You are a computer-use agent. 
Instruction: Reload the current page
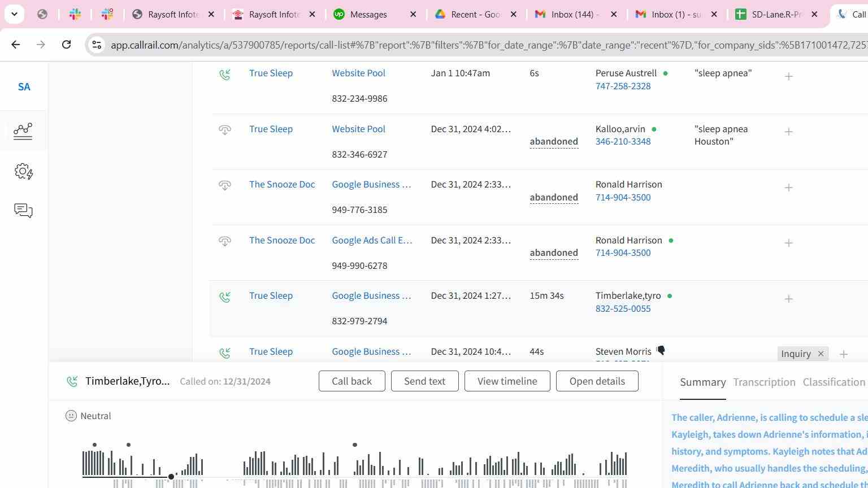tap(66, 45)
